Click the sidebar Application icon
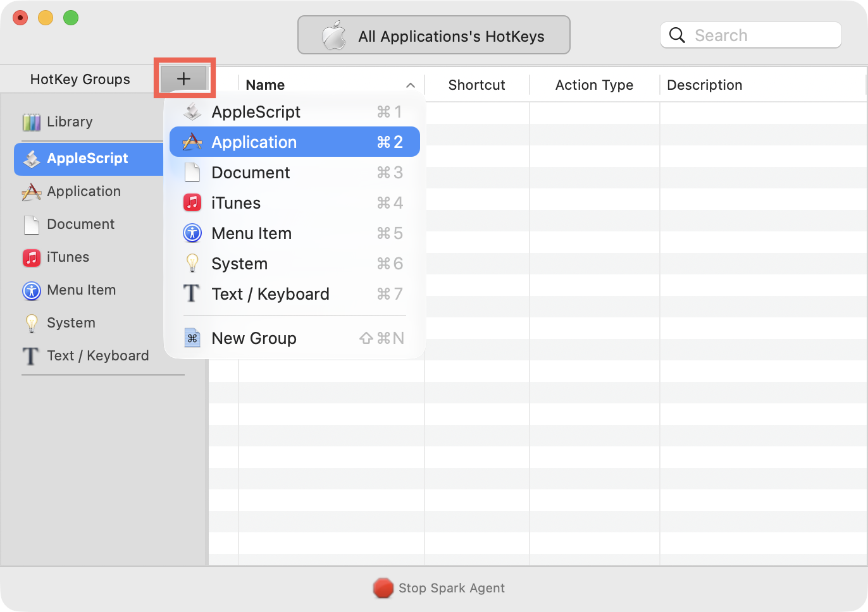Image resolution: width=868 pixels, height=612 pixels. click(x=32, y=192)
